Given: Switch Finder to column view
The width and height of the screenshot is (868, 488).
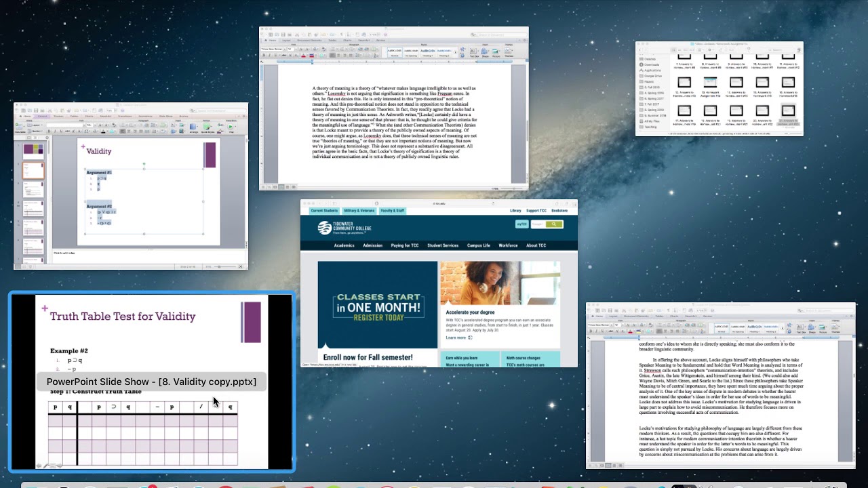Looking at the screenshot, I should [x=686, y=49].
